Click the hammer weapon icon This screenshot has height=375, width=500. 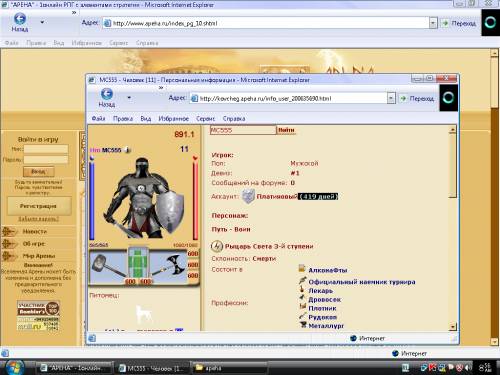(x=108, y=266)
